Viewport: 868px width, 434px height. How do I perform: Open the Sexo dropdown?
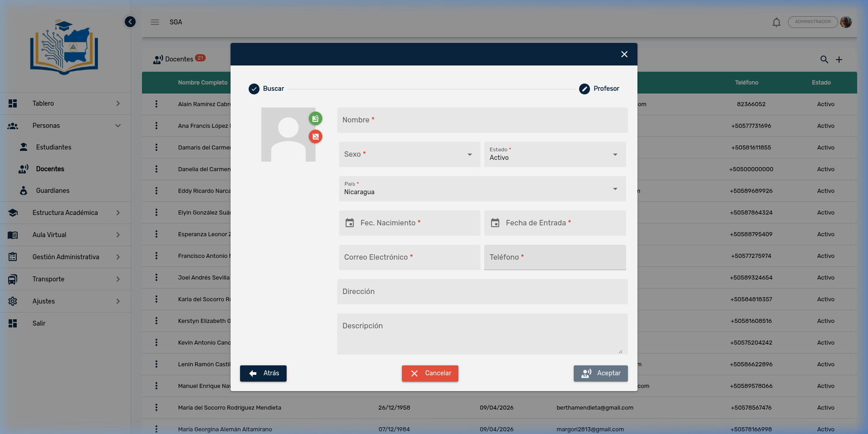pos(409,154)
